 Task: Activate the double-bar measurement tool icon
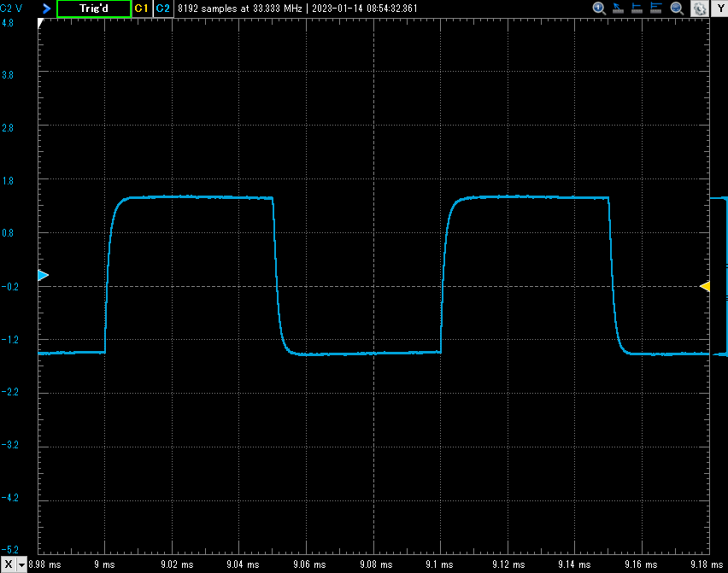pyautogui.click(x=656, y=9)
